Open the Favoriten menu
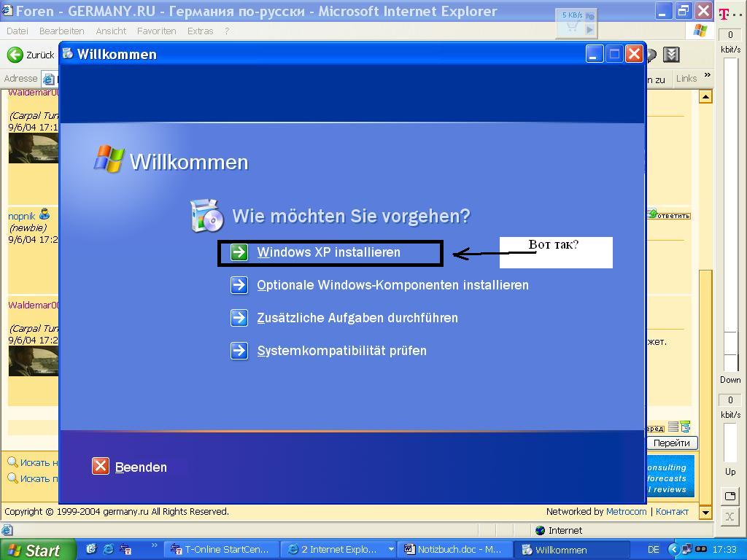Screen dimensions: 747x560 pyautogui.click(x=157, y=31)
